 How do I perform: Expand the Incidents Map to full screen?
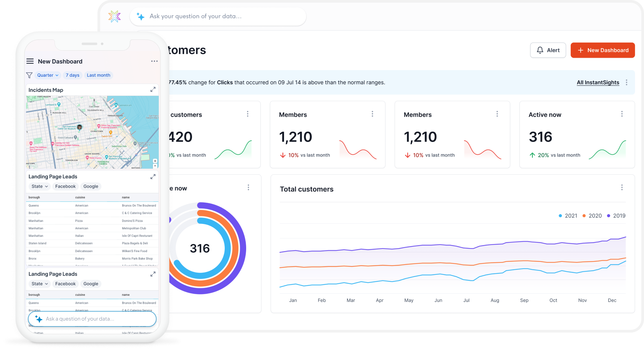(x=153, y=89)
